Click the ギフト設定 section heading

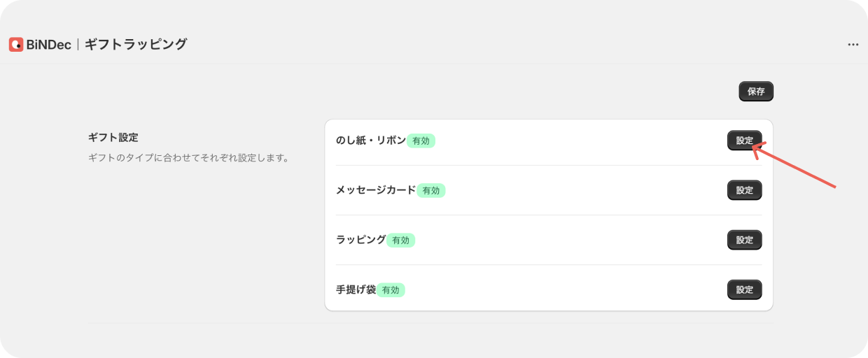pyautogui.click(x=113, y=138)
